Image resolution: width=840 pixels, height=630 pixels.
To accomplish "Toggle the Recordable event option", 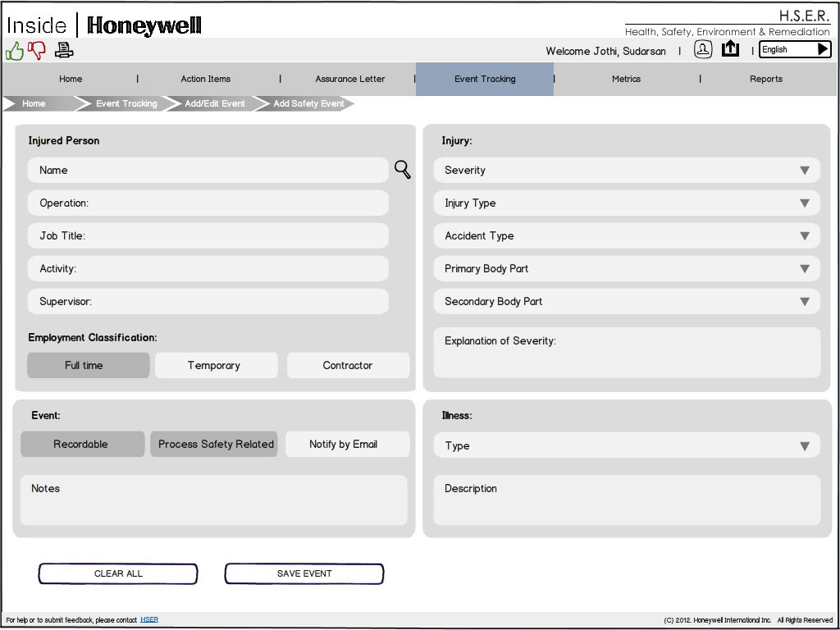I will click(x=80, y=445).
